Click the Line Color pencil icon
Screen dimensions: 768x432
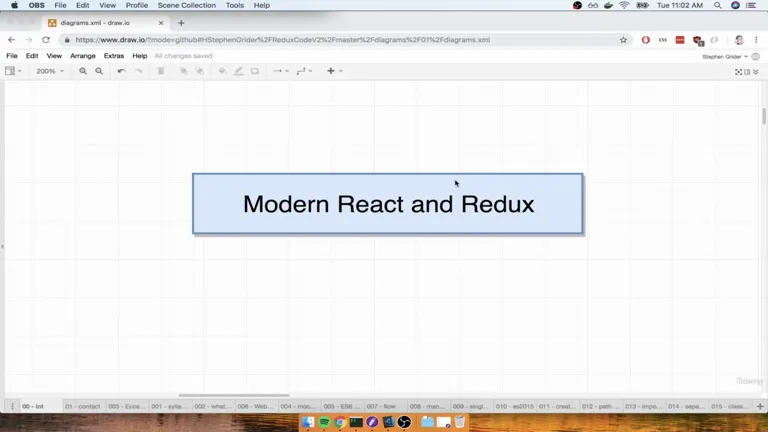(239, 71)
